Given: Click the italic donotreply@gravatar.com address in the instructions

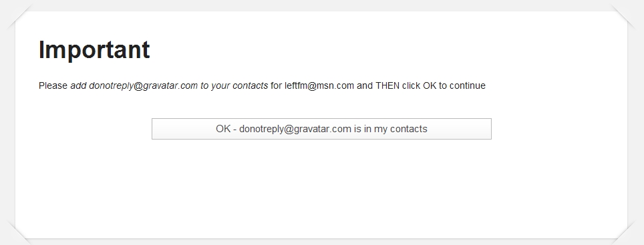Looking at the screenshot, I should pyautogui.click(x=144, y=85).
